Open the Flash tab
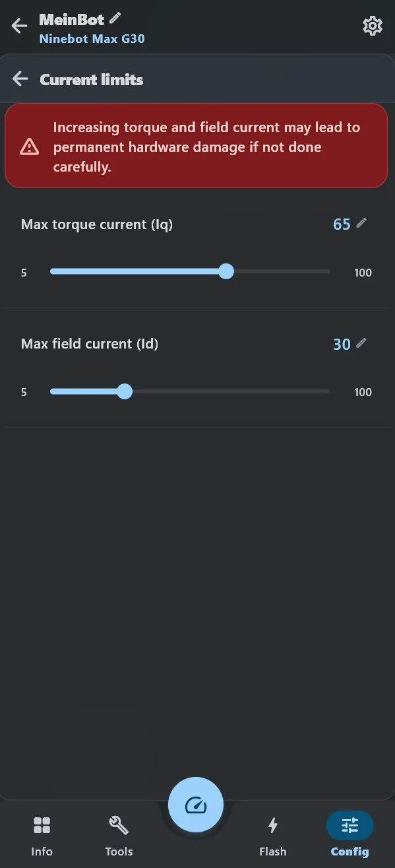This screenshot has width=395, height=868. click(273, 835)
